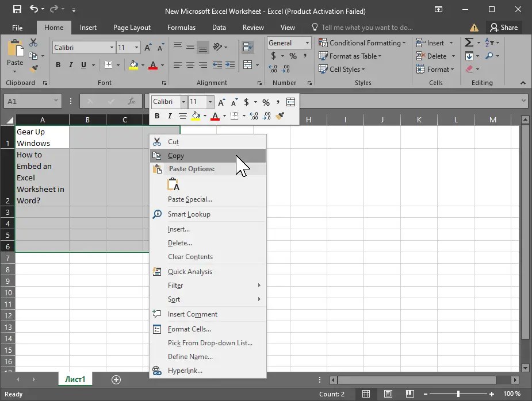The width and height of the screenshot is (532, 401).
Task: Click the New Sheet plus button
Action: point(116,379)
